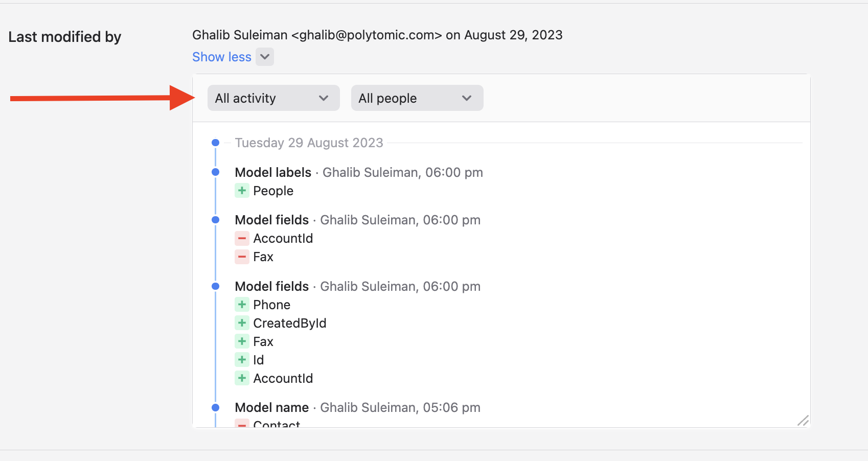This screenshot has height=461, width=868.
Task: Click the timeline dot beside Model name
Action: coord(215,407)
